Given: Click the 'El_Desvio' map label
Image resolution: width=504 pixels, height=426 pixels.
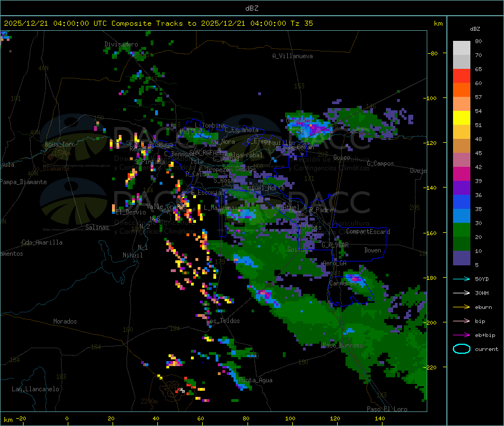Looking at the screenshot, I should tap(131, 212).
